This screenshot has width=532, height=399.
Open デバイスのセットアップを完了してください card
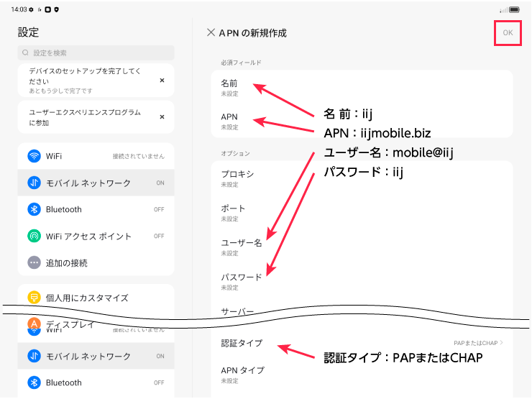click(96, 81)
